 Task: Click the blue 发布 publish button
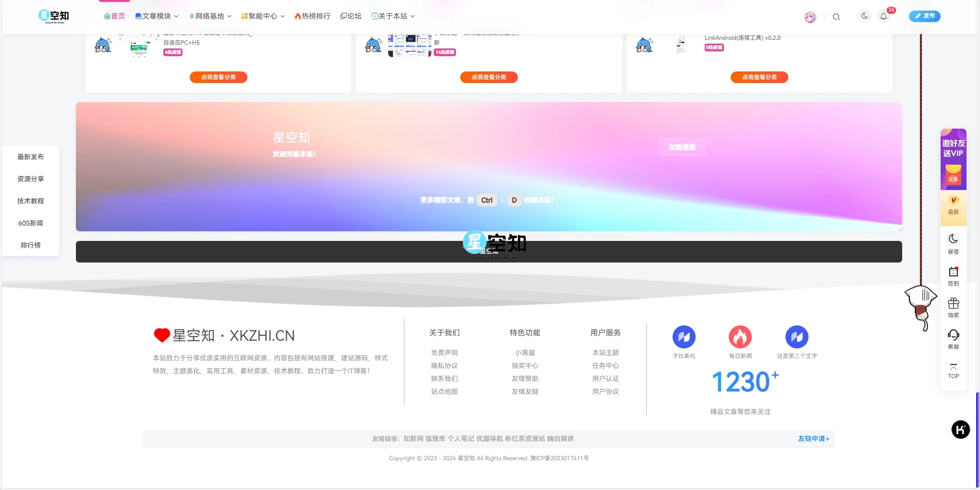click(924, 16)
